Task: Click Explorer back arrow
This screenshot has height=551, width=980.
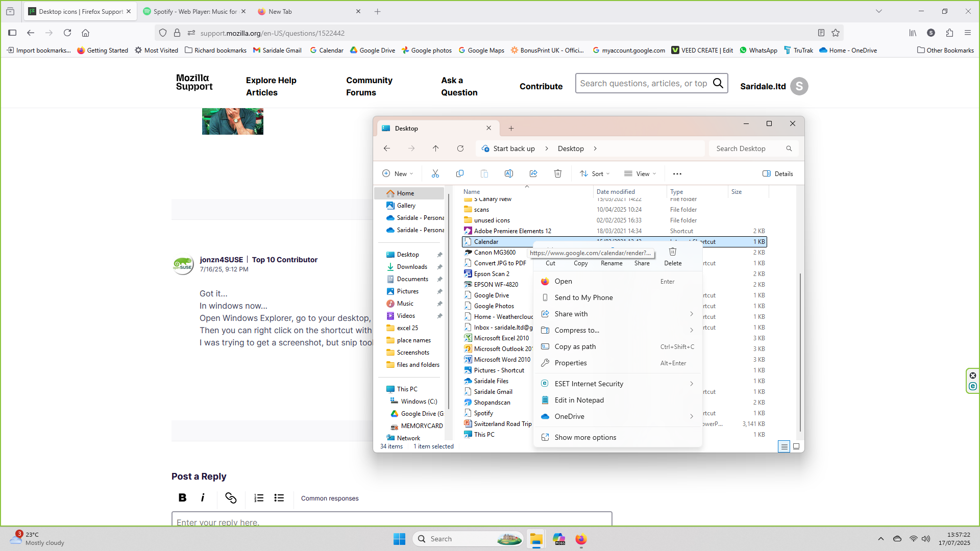Action: tap(387, 148)
